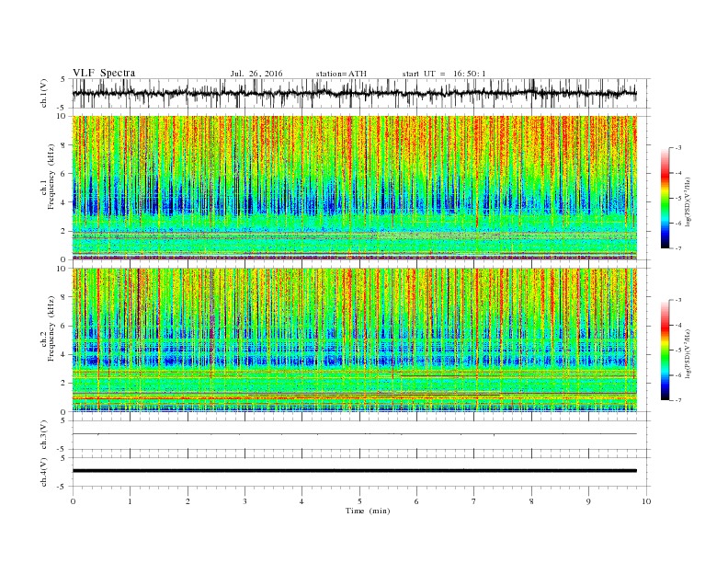Click the "ch.1(V)" axis label
Screen dimensions: 728x563
[x=44, y=93]
